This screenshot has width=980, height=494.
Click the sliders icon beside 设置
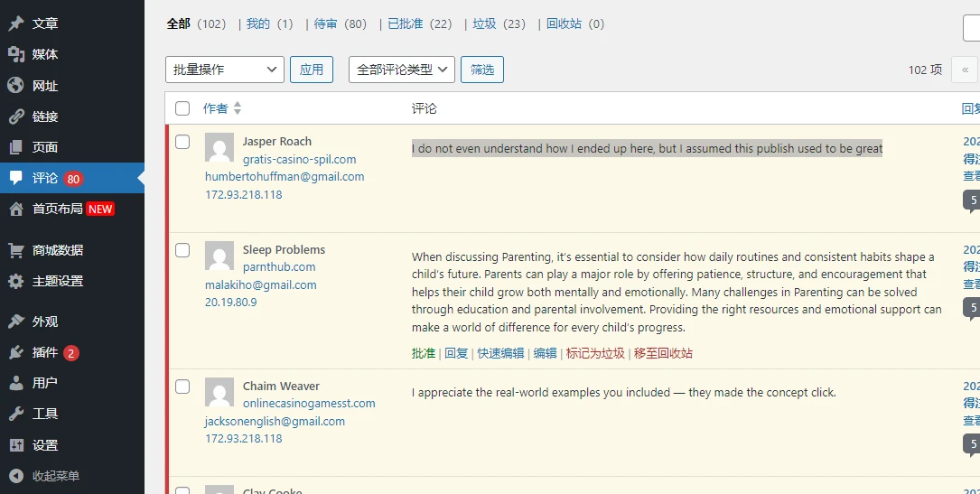click(16, 445)
